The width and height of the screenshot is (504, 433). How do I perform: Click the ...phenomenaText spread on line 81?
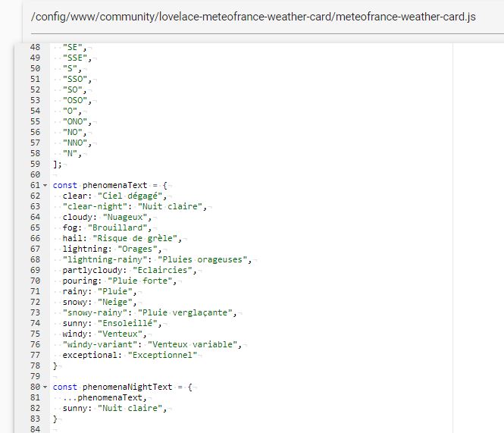click(102, 397)
